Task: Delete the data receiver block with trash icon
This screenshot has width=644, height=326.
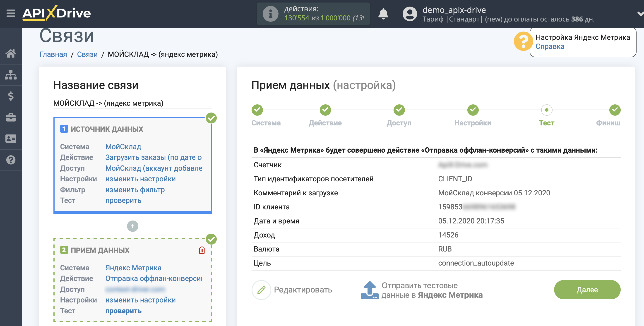Action: coord(202,250)
